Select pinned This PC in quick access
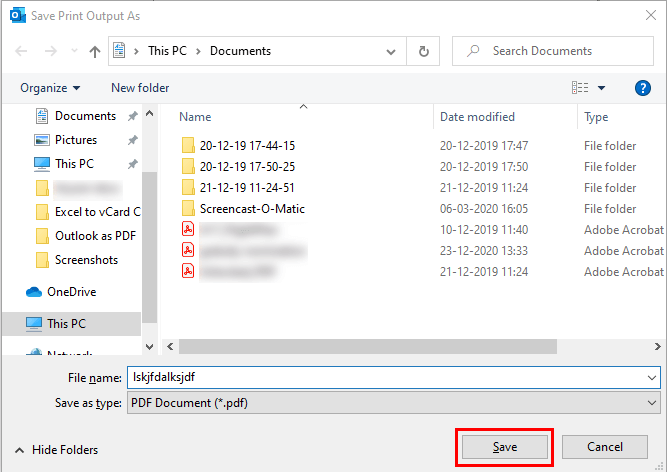Screen dimensions: 667x472 click(74, 164)
